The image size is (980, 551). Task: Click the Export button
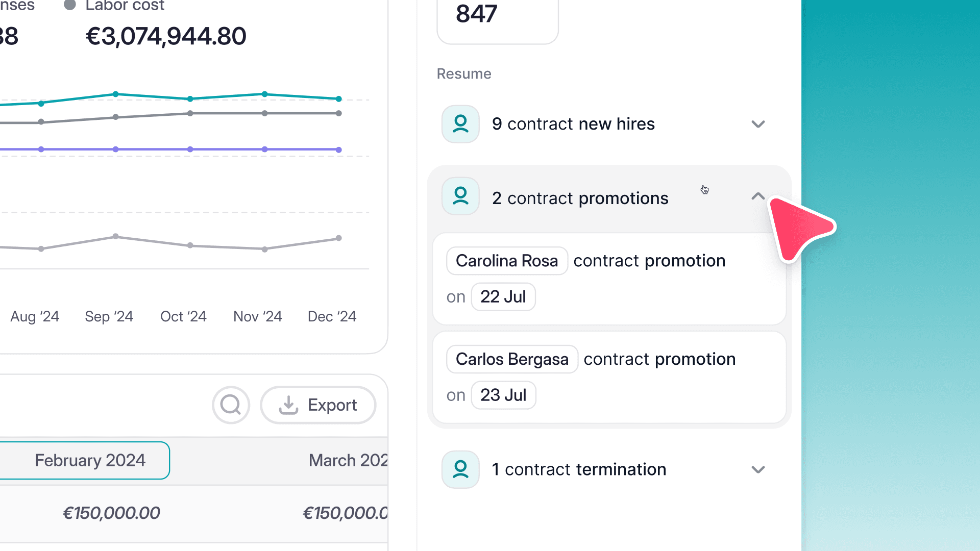click(x=317, y=405)
